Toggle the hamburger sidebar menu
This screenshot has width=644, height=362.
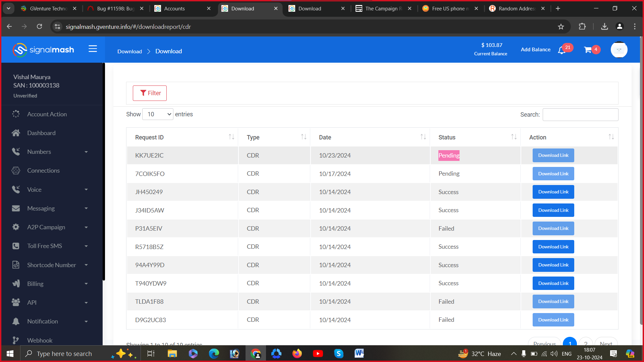pyautogui.click(x=93, y=49)
